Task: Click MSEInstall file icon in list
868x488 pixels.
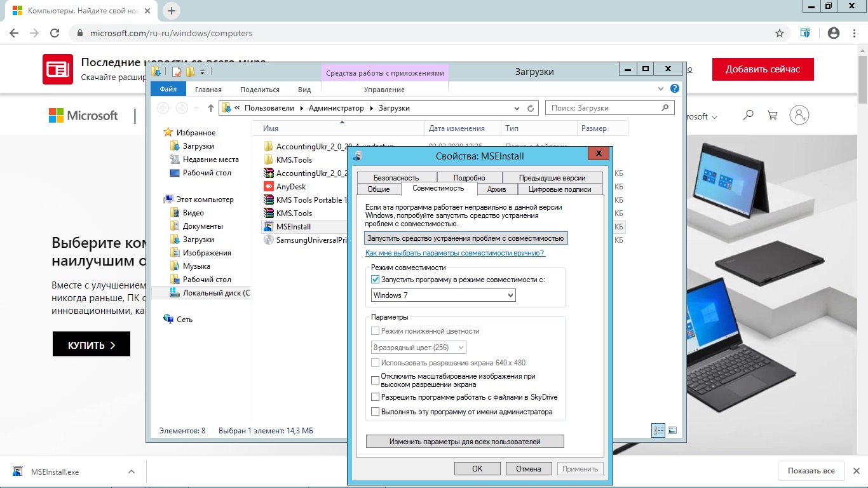Action: pos(268,227)
